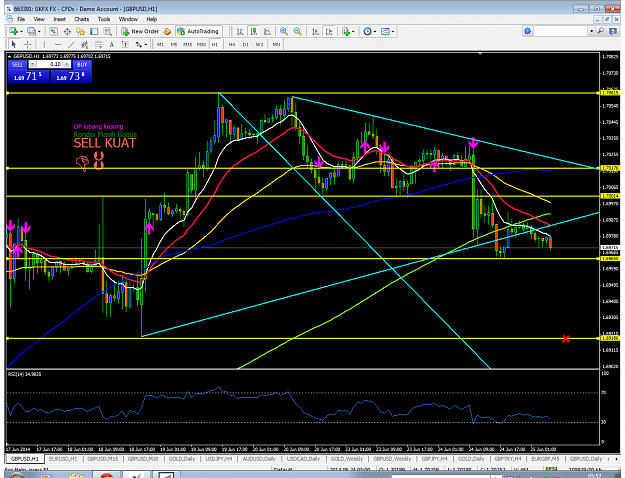Open the Templates icon

click(385, 31)
